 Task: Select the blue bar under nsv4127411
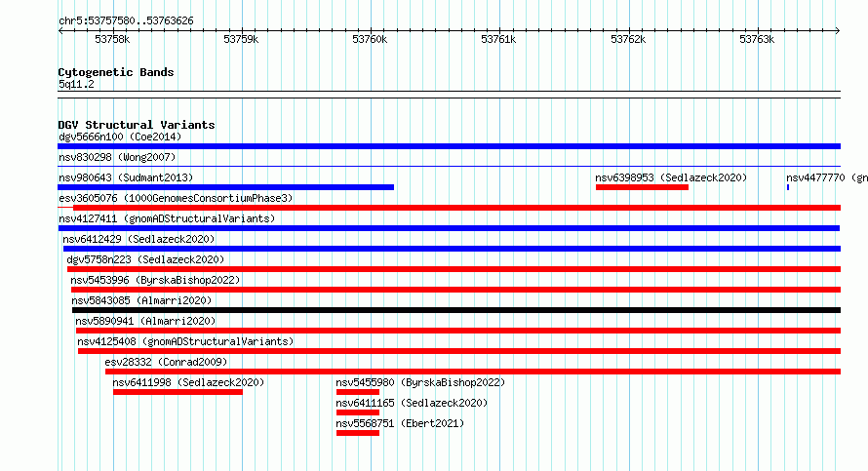pos(449,228)
